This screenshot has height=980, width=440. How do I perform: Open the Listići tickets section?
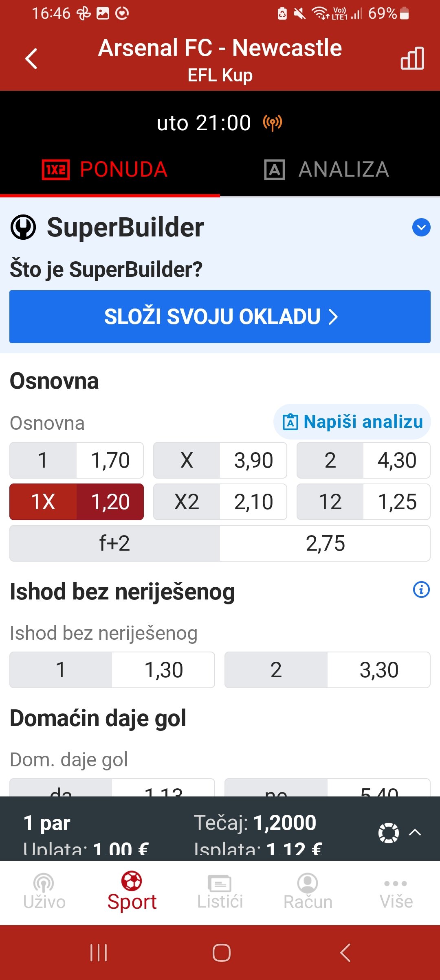pyautogui.click(x=220, y=891)
